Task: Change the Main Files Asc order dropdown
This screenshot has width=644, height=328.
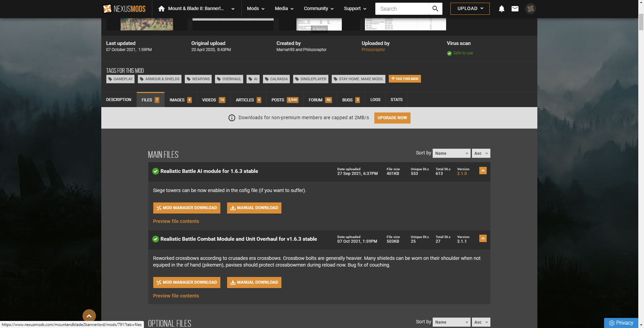Action: pos(481,153)
